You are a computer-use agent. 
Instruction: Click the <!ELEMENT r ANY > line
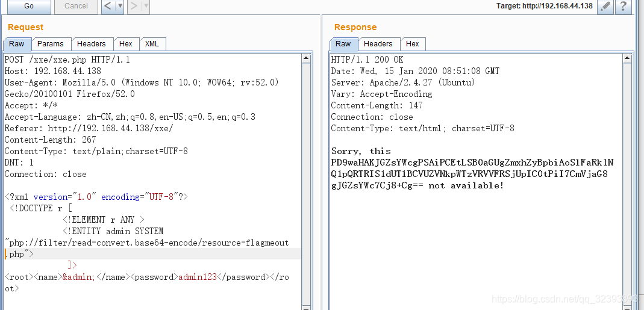(104, 220)
